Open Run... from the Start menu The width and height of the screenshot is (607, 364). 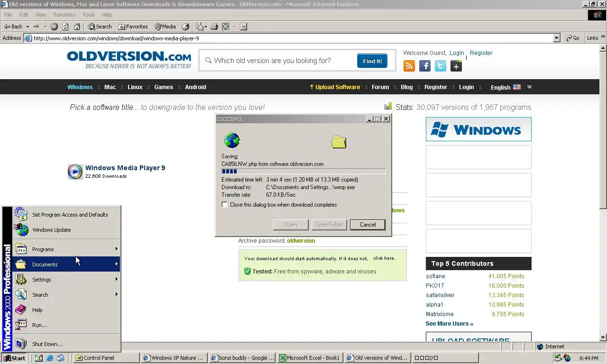(66, 325)
